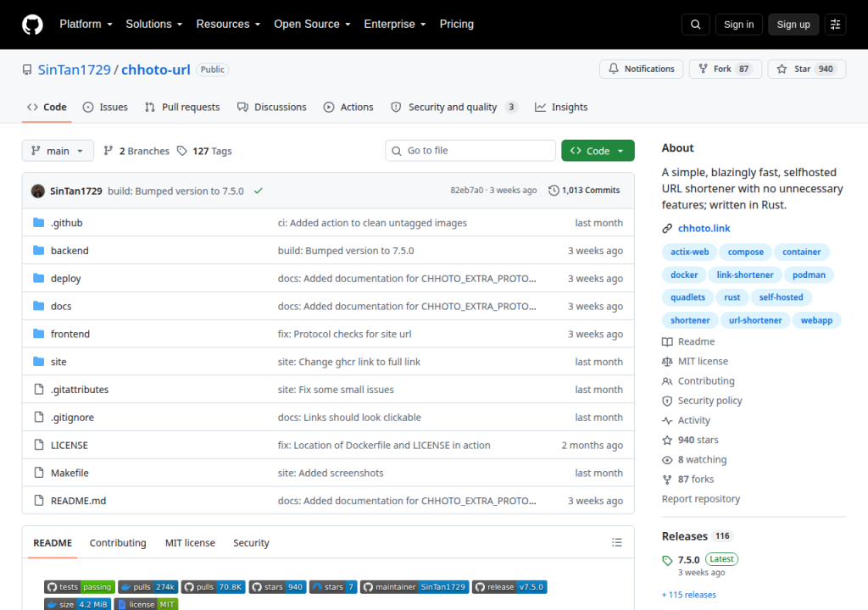
Task: Click the tag icon beside 7.5.0 release
Action: coord(667,560)
